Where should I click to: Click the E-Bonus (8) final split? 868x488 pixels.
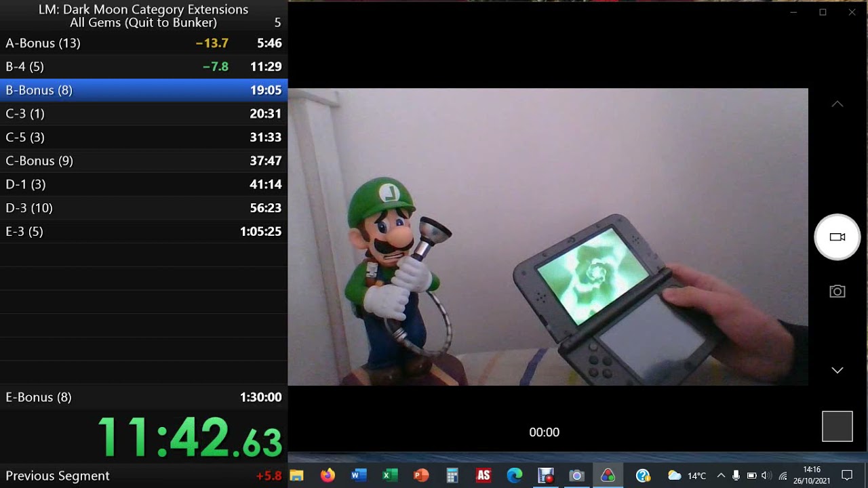144,397
